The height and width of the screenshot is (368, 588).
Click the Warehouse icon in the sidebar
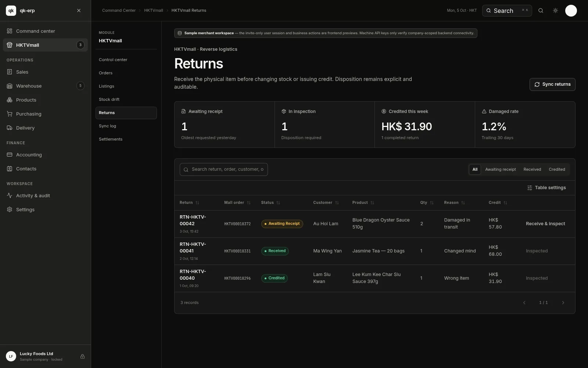(10, 86)
